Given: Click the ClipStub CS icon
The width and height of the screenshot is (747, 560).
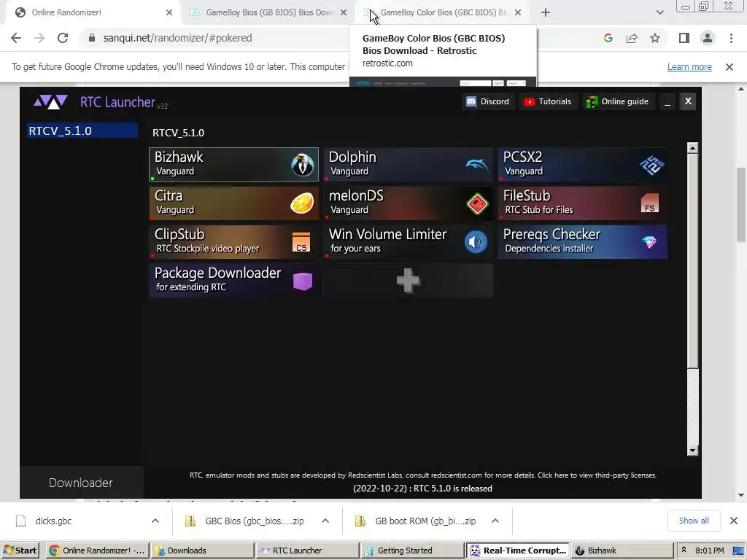Looking at the screenshot, I should (301, 242).
